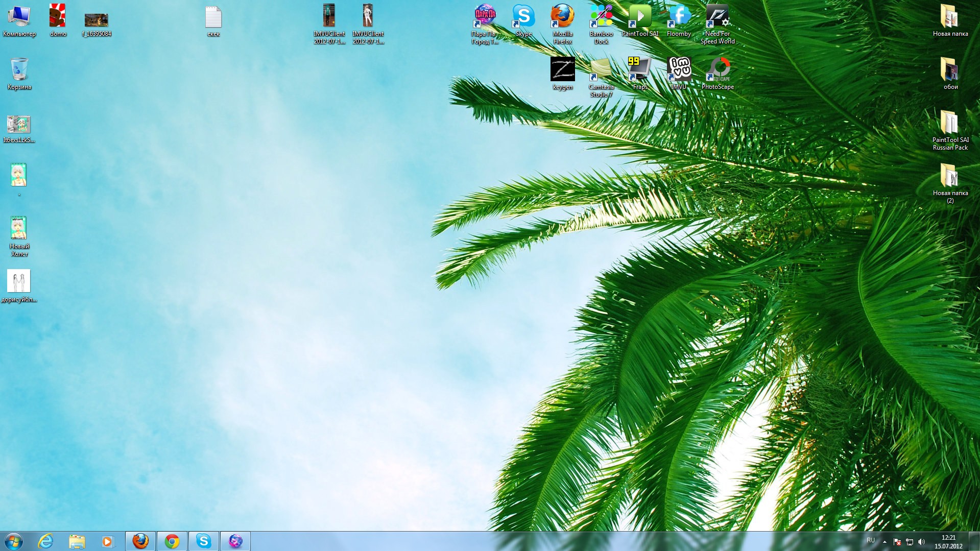The width and height of the screenshot is (980, 551).
Task: Select the PaintTool SAI shortcut
Action: (640, 21)
